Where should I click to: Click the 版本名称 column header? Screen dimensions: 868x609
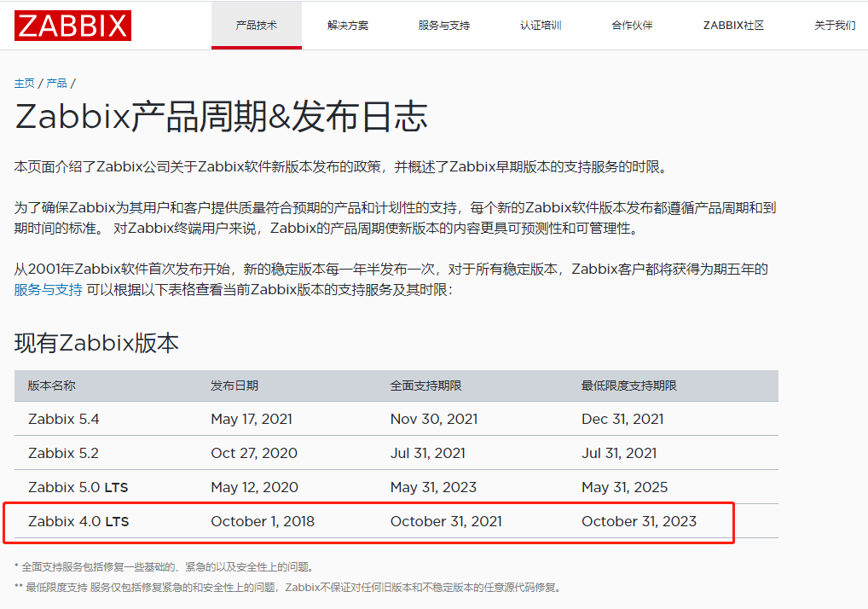pyautogui.click(x=49, y=386)
